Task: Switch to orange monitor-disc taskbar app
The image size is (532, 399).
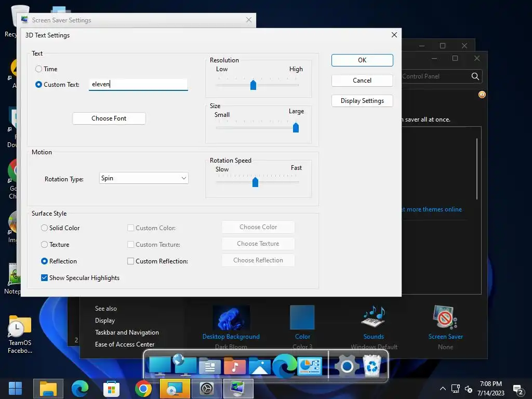Action: click(175, 389)
